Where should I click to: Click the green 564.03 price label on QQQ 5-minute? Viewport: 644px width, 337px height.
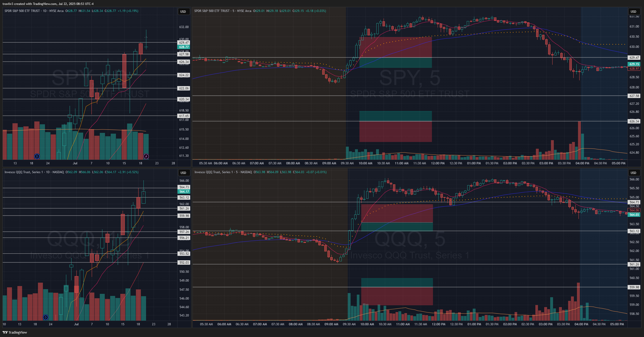pyautogui.click(x=634, y=215)
